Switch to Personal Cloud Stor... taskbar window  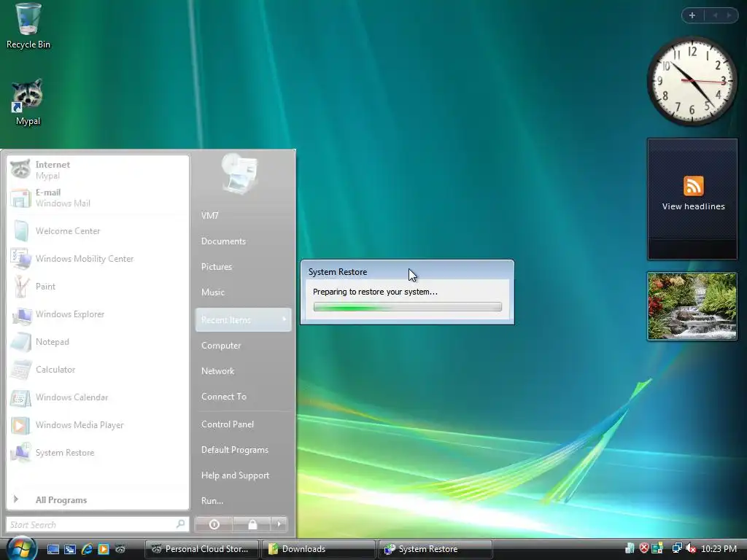click(201, 549)
